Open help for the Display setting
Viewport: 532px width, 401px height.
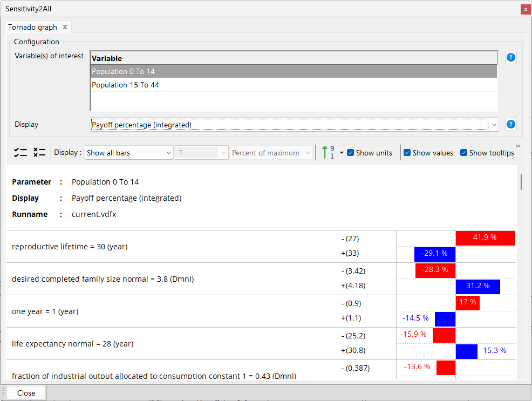(510, 125)
